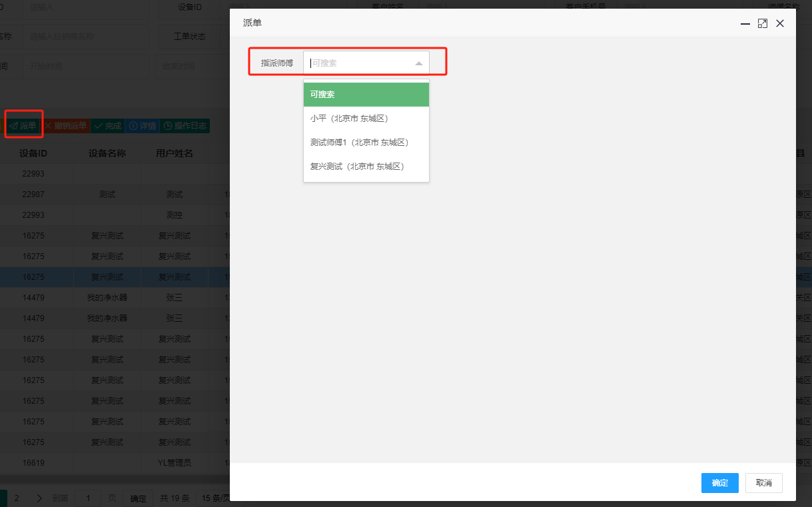Close the 派单 dialog

pyautogui.click(x=780, y=23)
